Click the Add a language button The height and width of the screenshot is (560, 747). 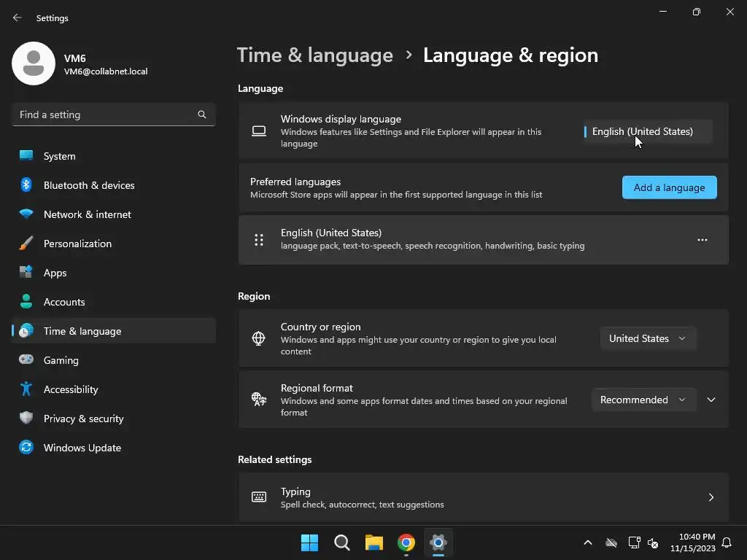pos(670,187)
